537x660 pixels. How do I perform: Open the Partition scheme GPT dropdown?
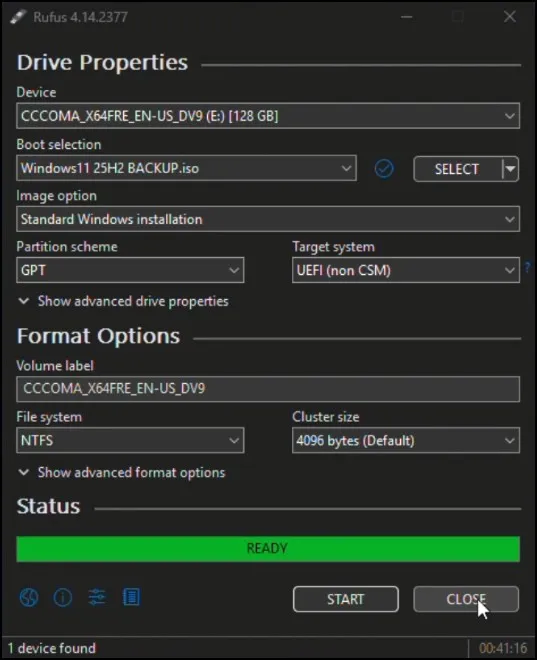pos(130,270)
